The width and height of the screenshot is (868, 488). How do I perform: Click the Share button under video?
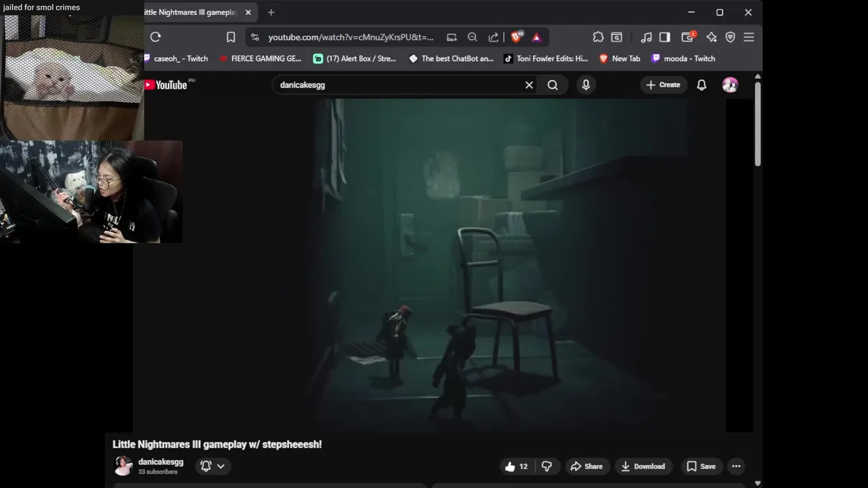[587, 466]
